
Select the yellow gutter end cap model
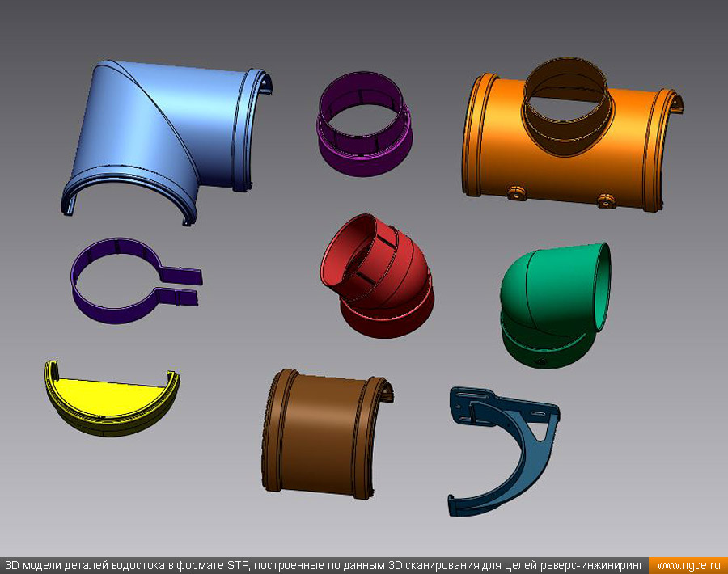point(112,398)
